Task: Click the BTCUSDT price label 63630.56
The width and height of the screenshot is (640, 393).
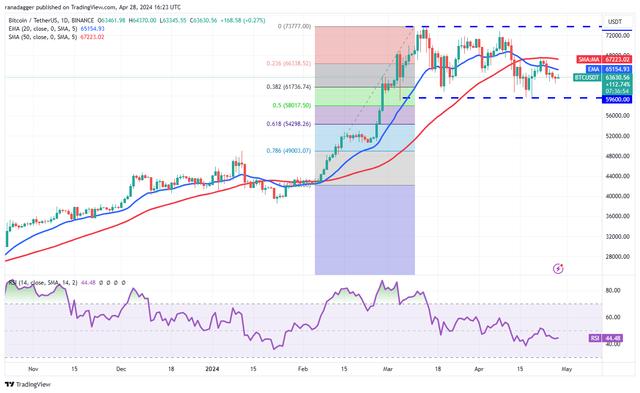Action: (x=602, y=77)
